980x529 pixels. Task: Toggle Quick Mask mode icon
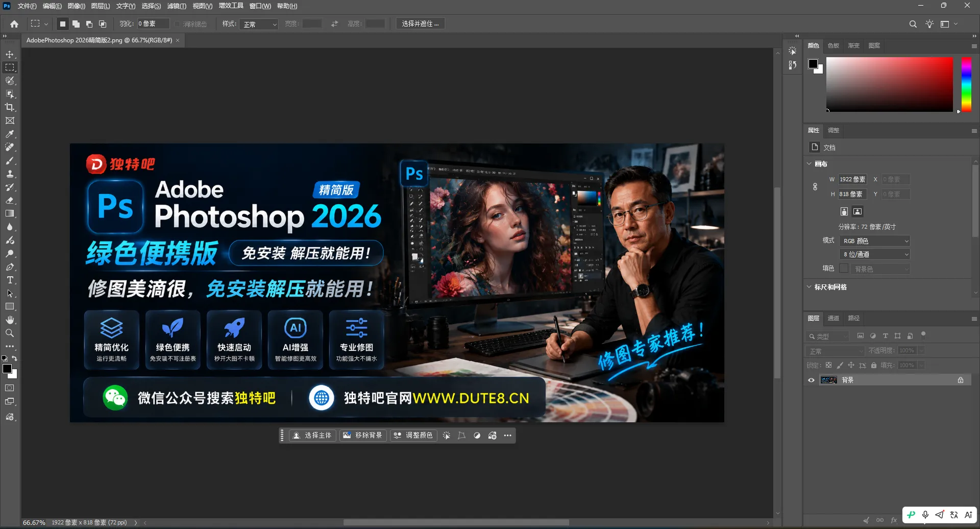(x=10, y=388)
